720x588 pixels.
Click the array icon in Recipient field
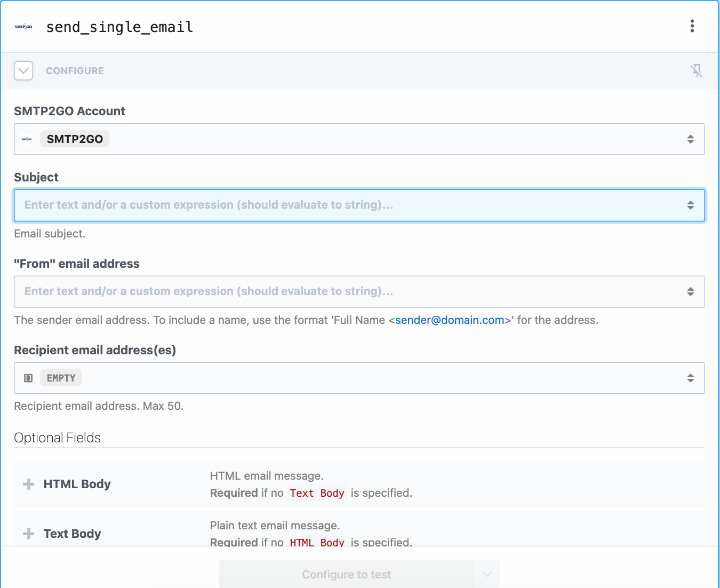click(x=28, y=378)
